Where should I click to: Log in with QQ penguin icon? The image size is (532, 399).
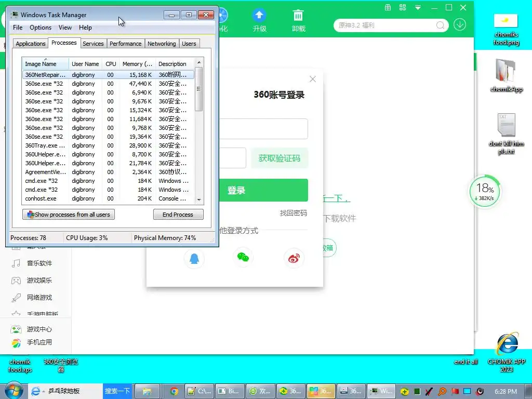(x=194, y=259)
